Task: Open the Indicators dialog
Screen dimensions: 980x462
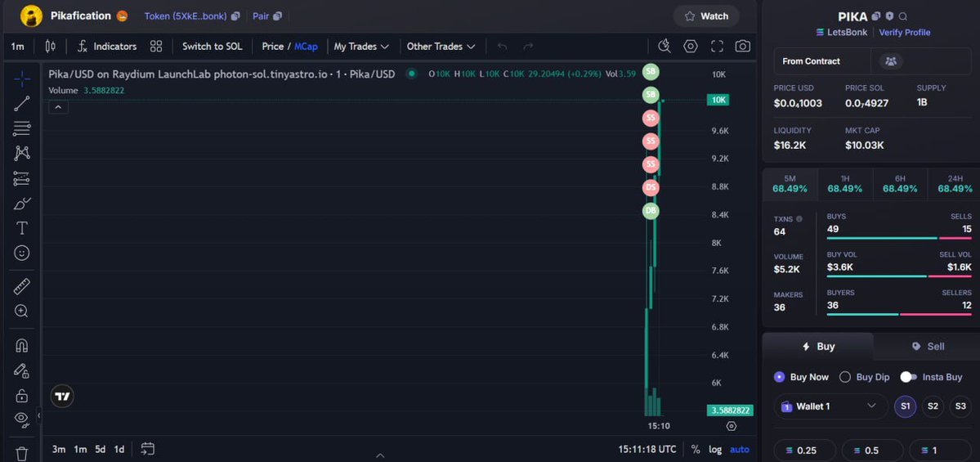Action: point(107,47)
